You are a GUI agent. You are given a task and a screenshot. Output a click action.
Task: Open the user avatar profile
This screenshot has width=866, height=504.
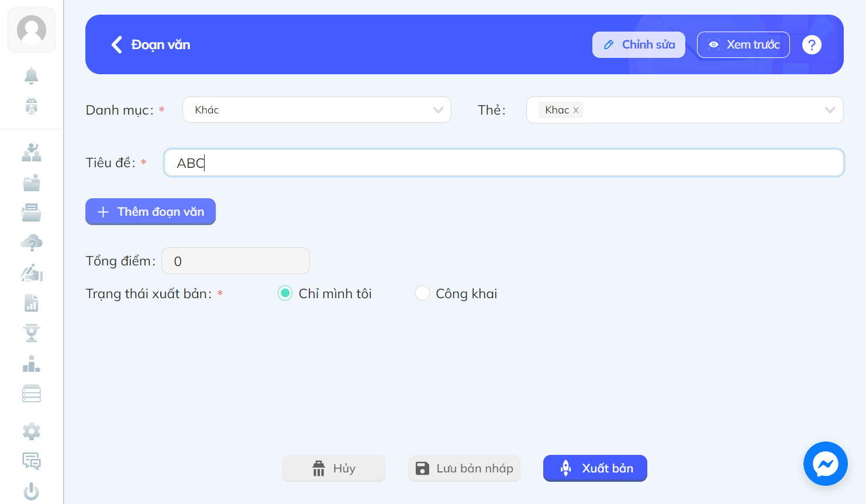[32, 30]
